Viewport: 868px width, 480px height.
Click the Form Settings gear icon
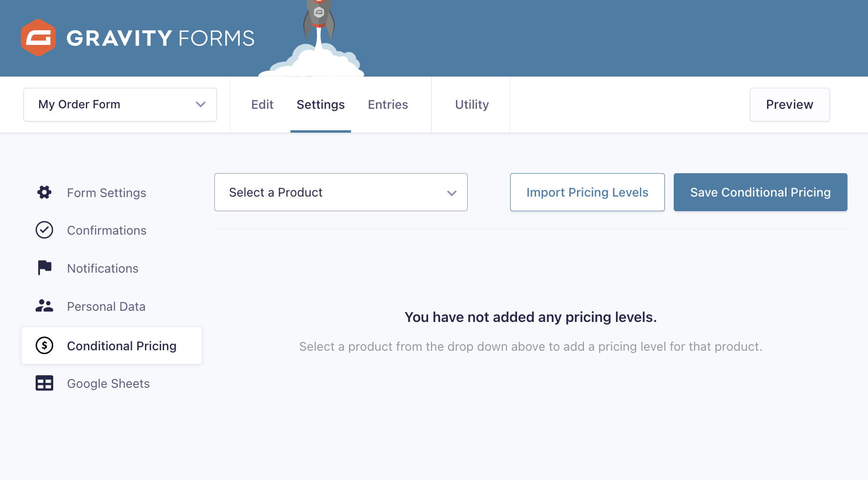pos(44,192)
